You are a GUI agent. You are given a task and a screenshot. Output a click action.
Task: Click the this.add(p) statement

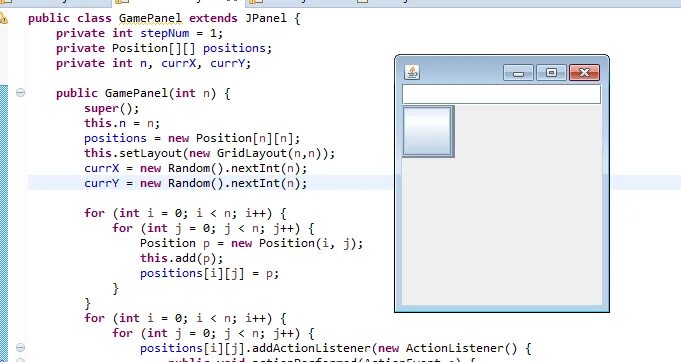[x=182, y=258]
